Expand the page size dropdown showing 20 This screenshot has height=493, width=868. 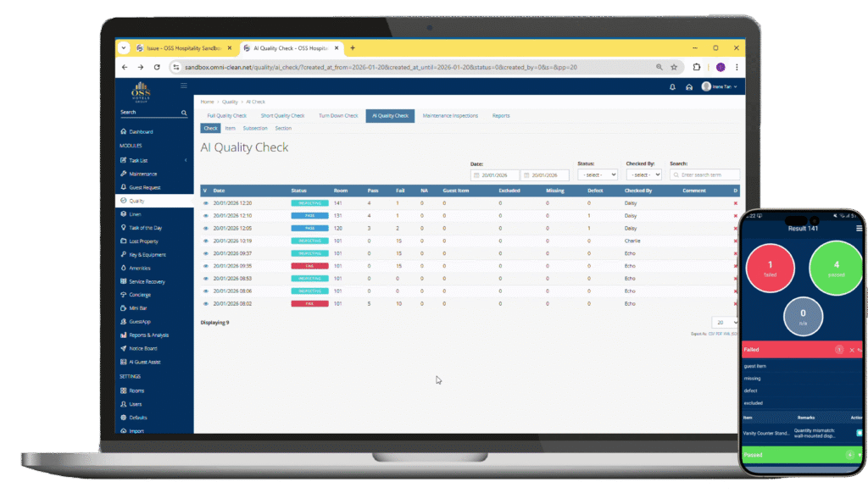pos(725,323)
